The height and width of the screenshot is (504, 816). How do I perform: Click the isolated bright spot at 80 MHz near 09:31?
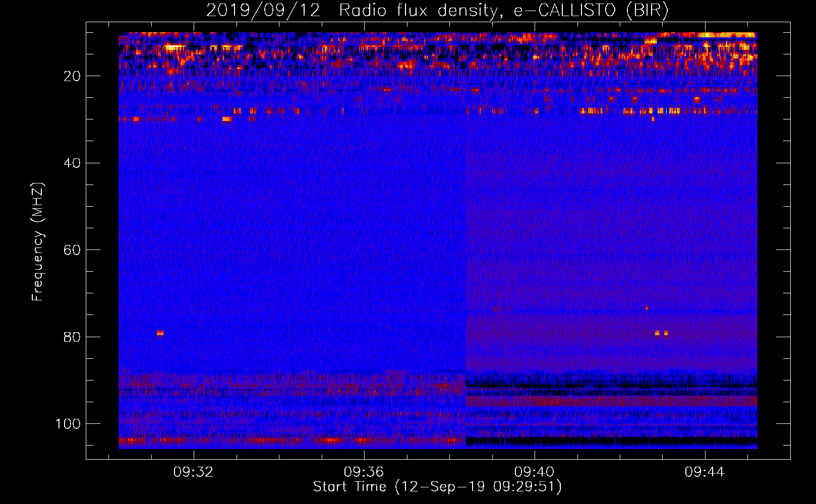coord(160,333)
